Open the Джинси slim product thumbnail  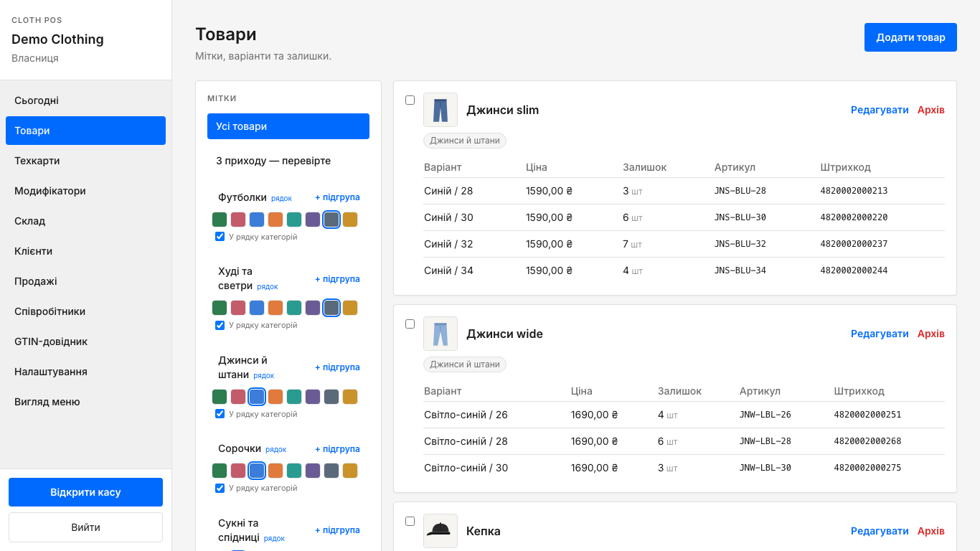[440, 110]
